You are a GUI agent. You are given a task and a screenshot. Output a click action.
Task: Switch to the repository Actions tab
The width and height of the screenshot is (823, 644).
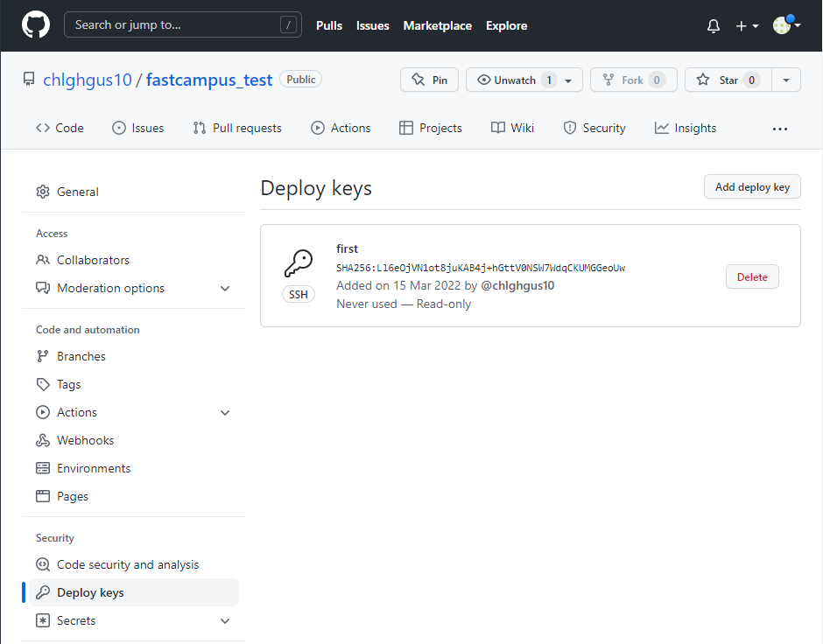341,128
